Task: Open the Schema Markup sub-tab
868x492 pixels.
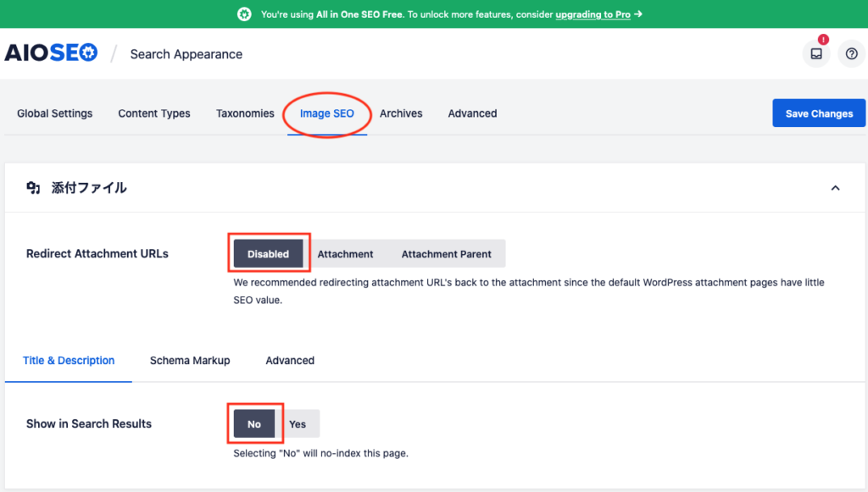Action: click(190, 361)
